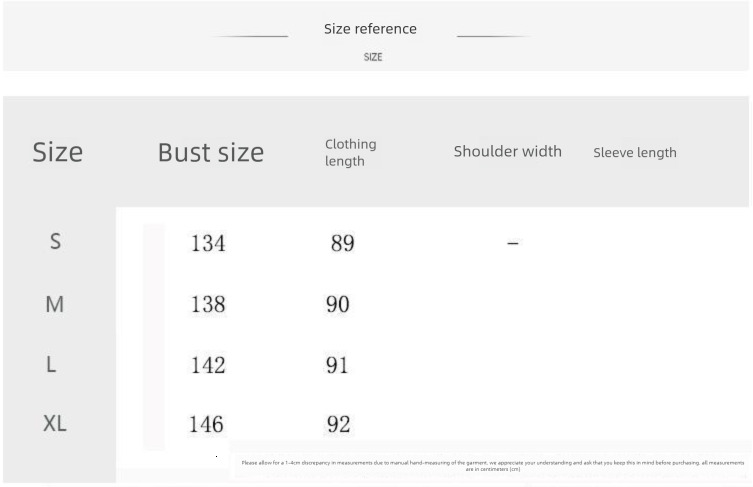
Task: Select the "Size" column header
Action: pyautogui.click(x=58, y=152)
